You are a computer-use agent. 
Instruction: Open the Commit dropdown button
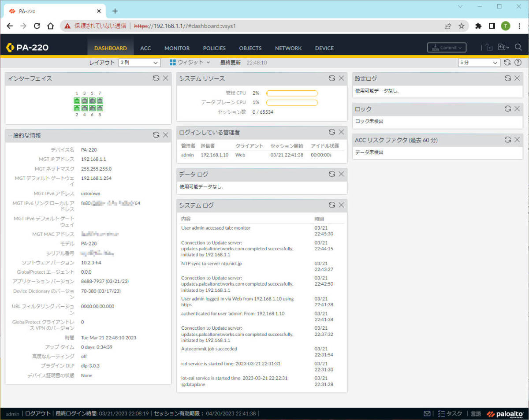pos(447,48)
